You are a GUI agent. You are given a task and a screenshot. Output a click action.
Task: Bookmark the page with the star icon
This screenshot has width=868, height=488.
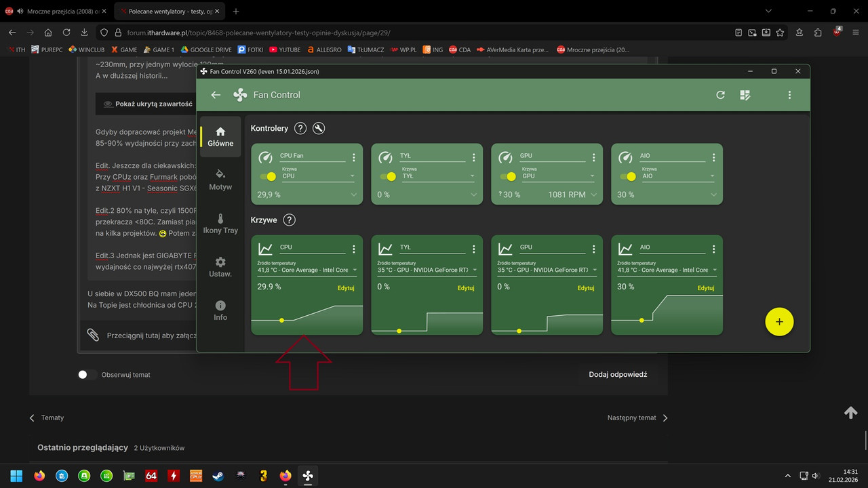(x=780, y=33)
